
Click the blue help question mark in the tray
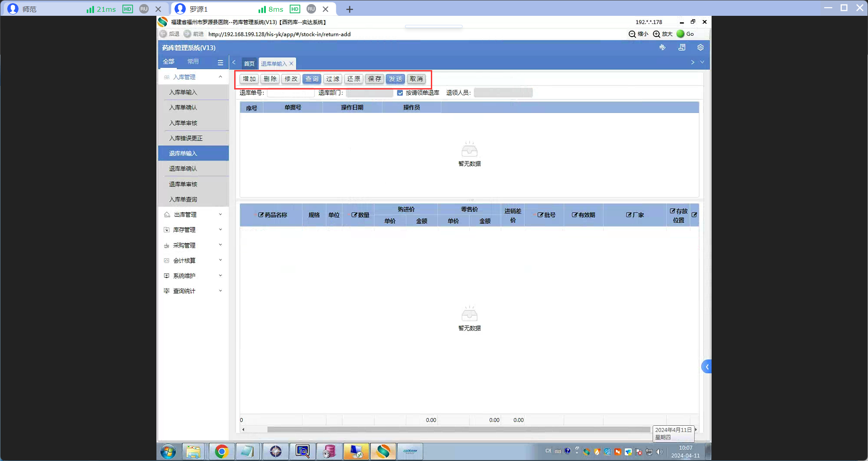[x=567, y=451]
